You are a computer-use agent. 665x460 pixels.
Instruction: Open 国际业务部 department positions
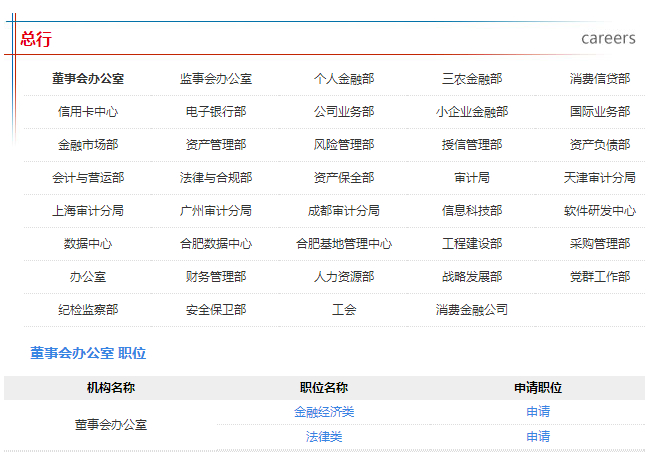click(600, 111)
